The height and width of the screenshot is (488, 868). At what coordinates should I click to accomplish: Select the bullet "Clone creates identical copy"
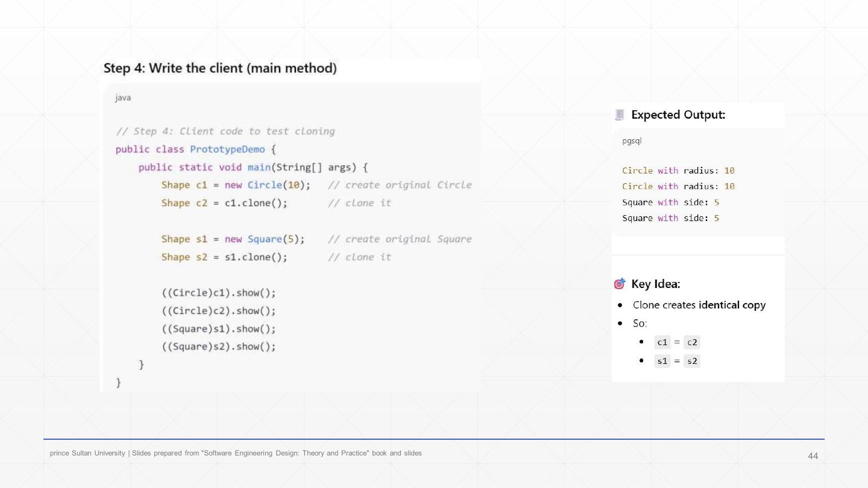pos(699,305)
